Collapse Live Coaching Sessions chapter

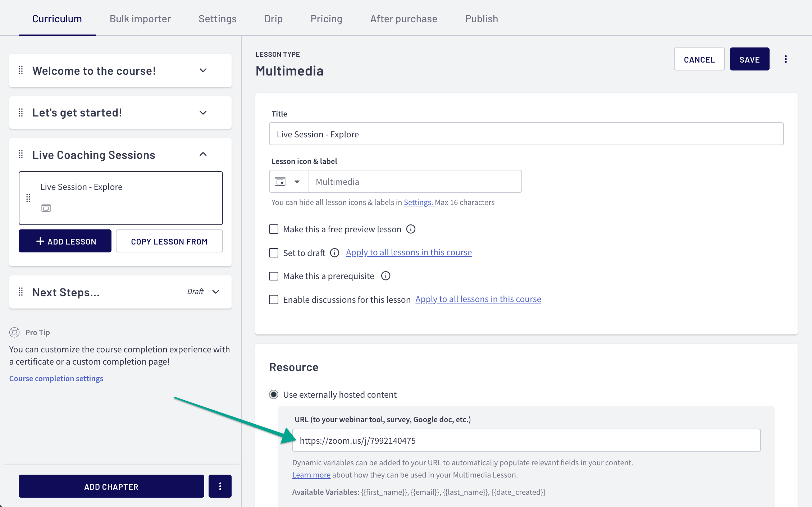coord(203,154)
